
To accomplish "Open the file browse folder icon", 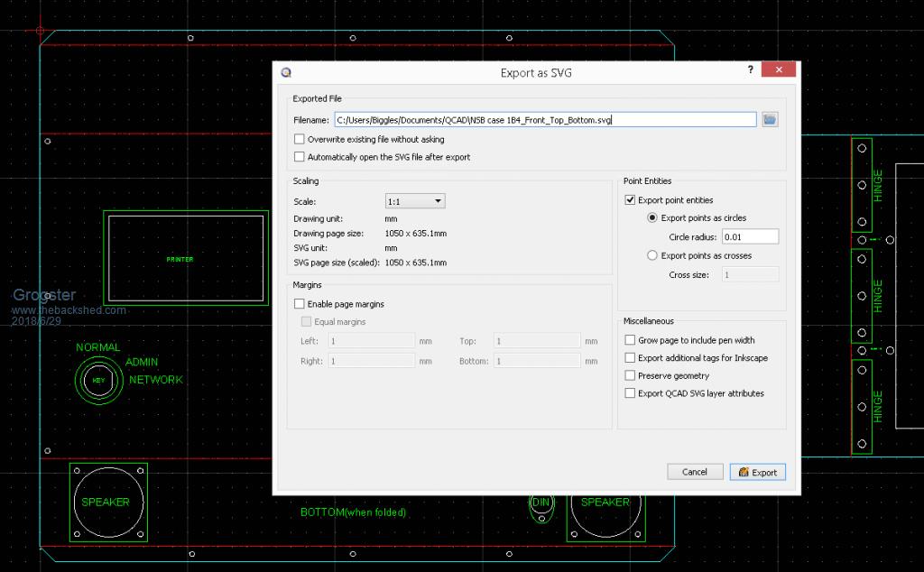I will [x=770, y=120].
